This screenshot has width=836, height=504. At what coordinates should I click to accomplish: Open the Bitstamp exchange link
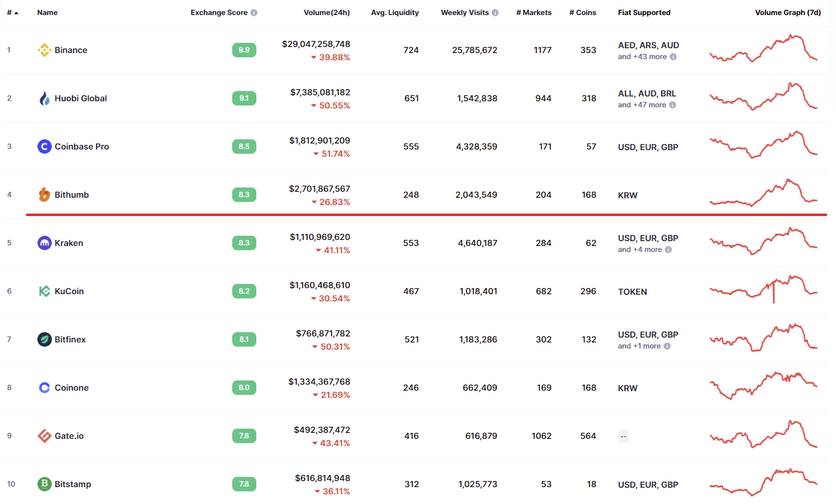tap(72, 484)
